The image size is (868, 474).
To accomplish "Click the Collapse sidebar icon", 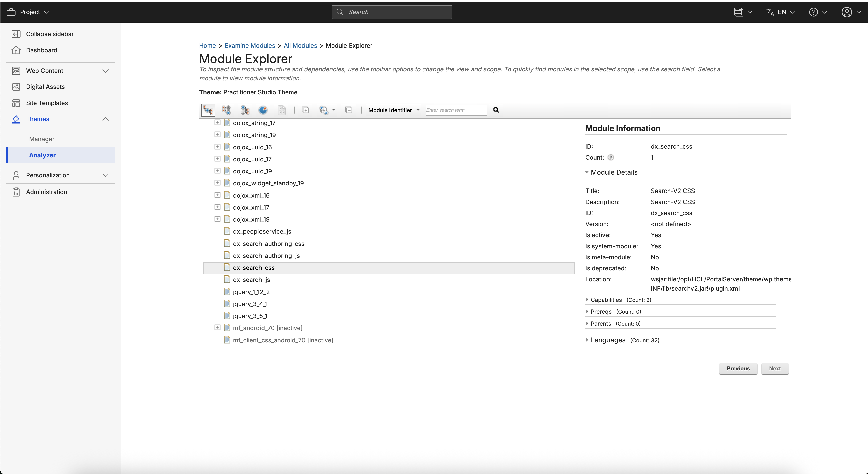I will [x=16, y=34].
